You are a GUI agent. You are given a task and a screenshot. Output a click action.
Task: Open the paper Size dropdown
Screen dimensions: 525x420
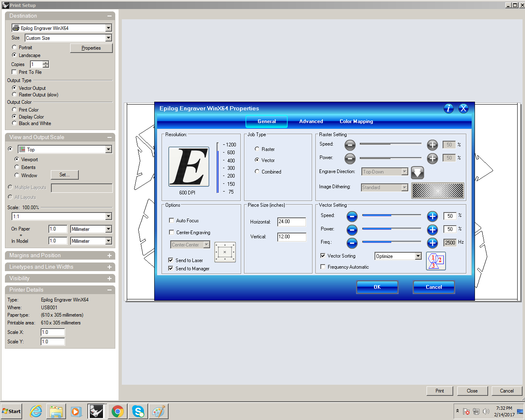coord(109,38)
